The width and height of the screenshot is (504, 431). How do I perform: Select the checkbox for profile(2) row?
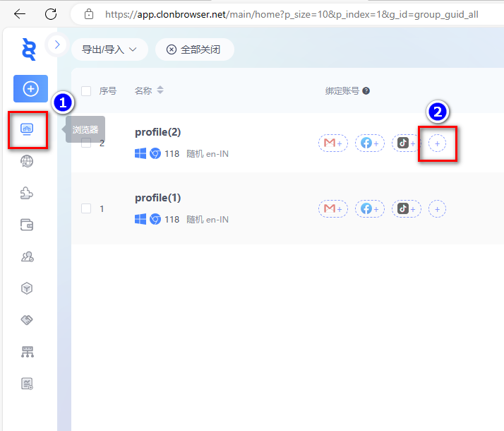(x=86, y=143)
